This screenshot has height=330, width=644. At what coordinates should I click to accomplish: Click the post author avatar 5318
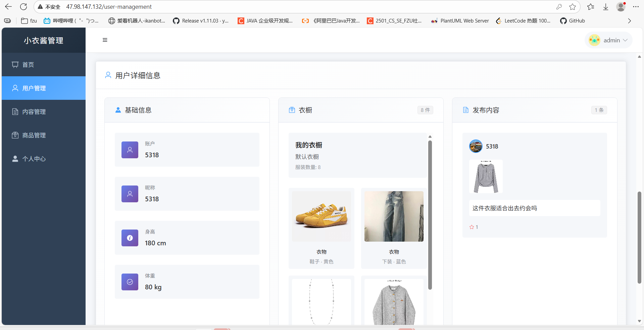point(476,146)
